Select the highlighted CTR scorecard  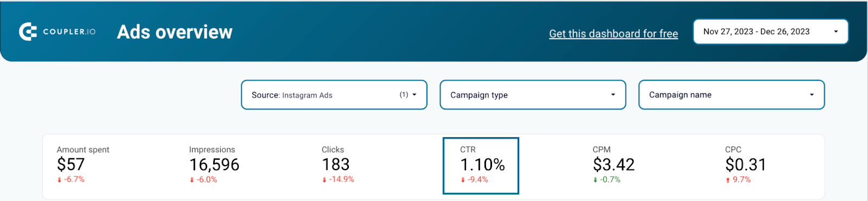[x=481, y=166]
